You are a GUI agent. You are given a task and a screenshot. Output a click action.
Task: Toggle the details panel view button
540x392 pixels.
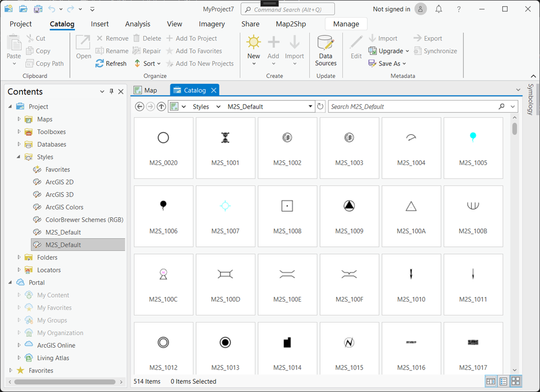[490, 381]
